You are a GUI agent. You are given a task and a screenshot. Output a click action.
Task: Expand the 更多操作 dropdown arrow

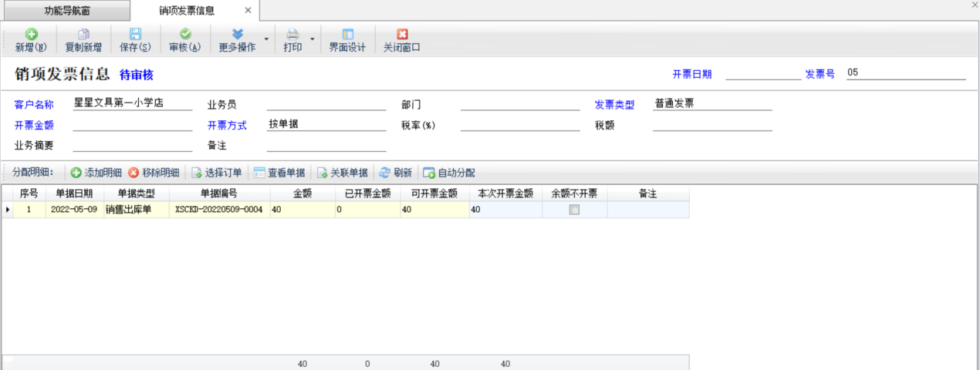click(267, 39)
